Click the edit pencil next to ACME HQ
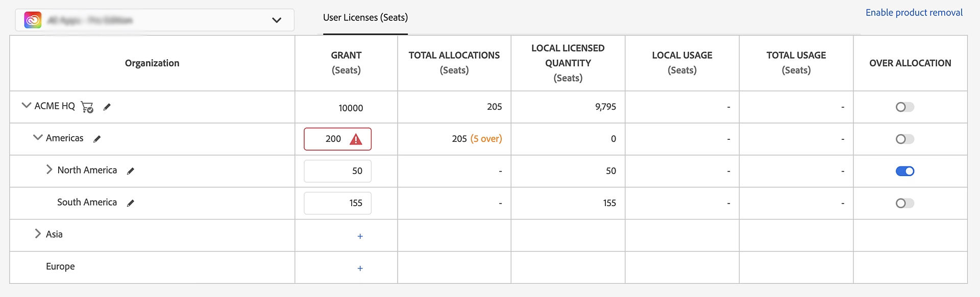 pyautogui.click(x=107, y=107)
